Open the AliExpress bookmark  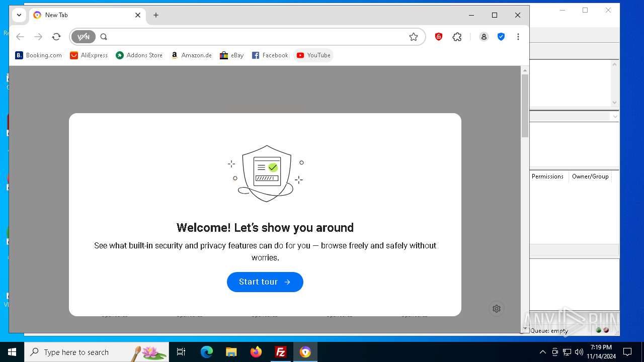click(x=89, y=55)
